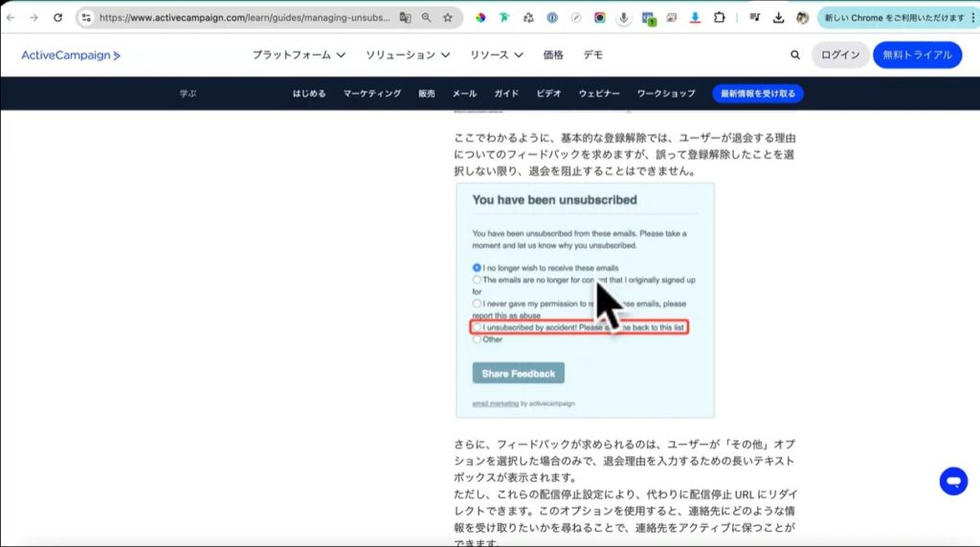Open the Chrome extensions puzzle icon
This screenshot has width=980, height=547.
(x=720, y=17)
